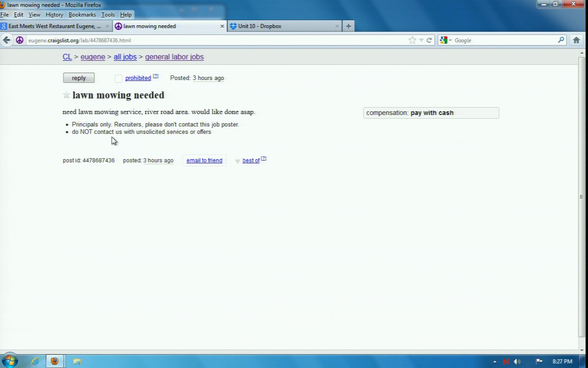The image size is (588, 368).
Task: Reload the page with refresh icon
Action: pos(429,40)
